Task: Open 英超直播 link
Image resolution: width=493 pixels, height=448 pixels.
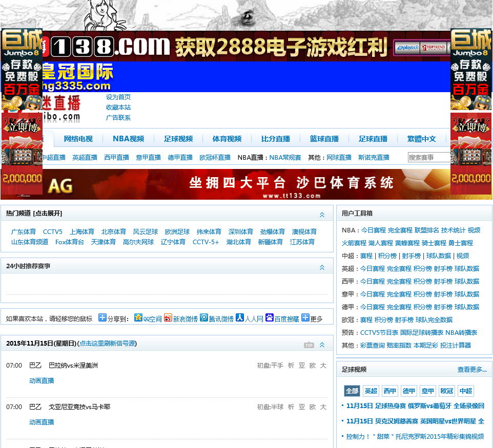Action: pyautogui.click(x=85, y=157)
